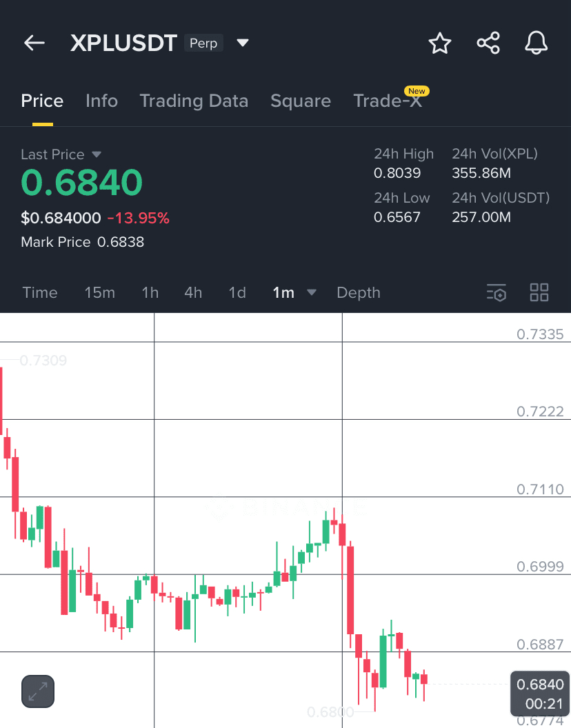This screenshot has height=728, width=571.
Task: Tap the 24h Vol(XPL) 355.86M value
Action: coord(481,173)
